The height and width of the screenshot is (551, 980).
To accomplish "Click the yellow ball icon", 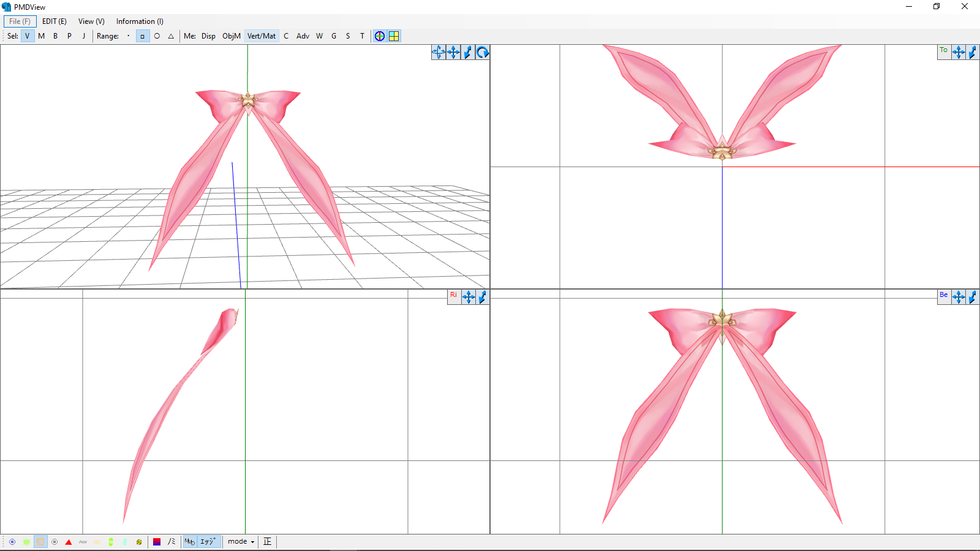I will (x=139, y=542).
